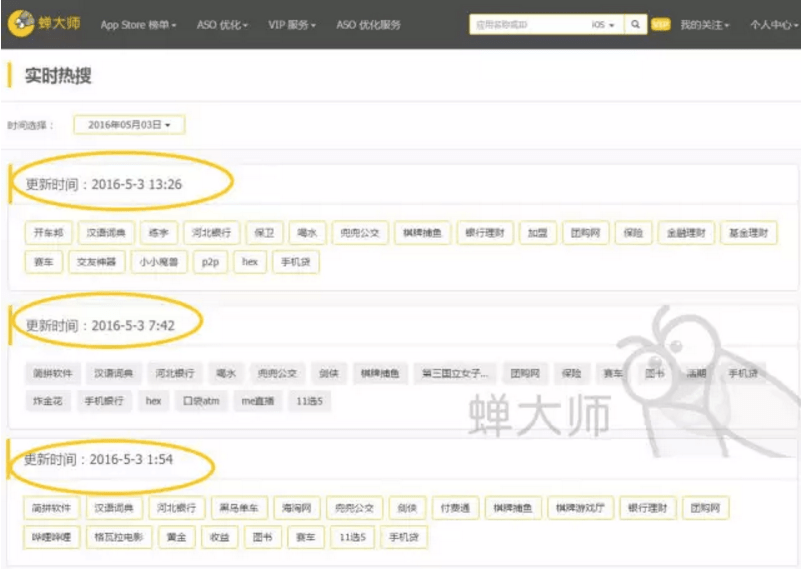The image size is (808, 573).
Task: Open the iOS platform selector dropdown
Action: [603, 25]
